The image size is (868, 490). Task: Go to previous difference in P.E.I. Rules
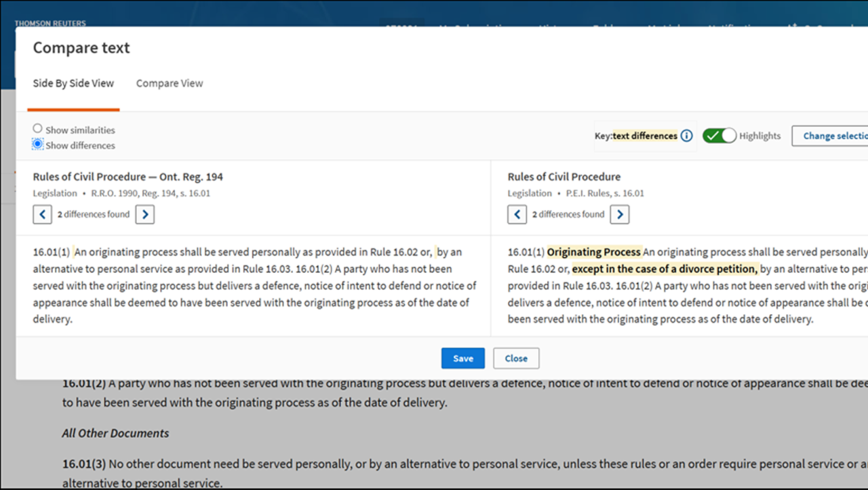pyautogui.click(x=517, y=215)
